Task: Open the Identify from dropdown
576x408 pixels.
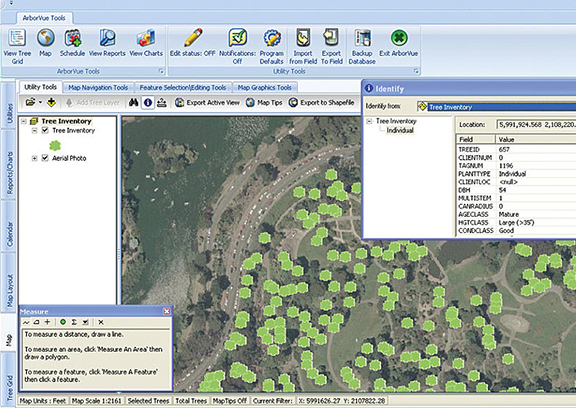Action: [497, 107]
